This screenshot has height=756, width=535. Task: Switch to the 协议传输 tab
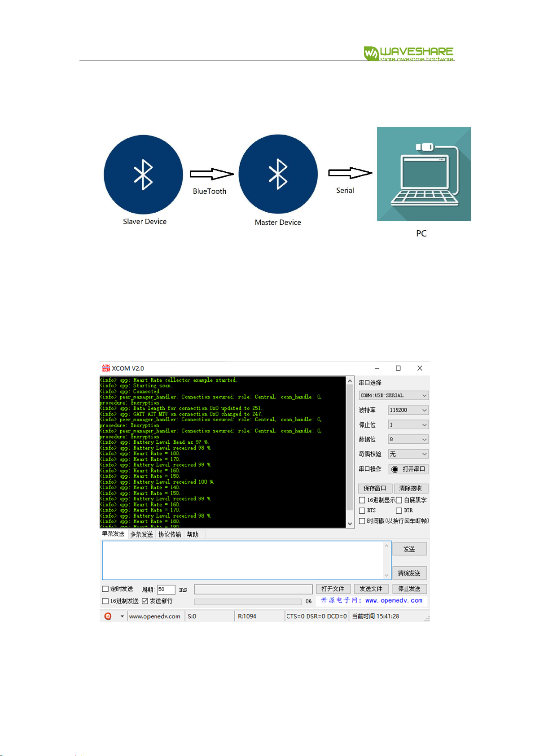point(170,534)
